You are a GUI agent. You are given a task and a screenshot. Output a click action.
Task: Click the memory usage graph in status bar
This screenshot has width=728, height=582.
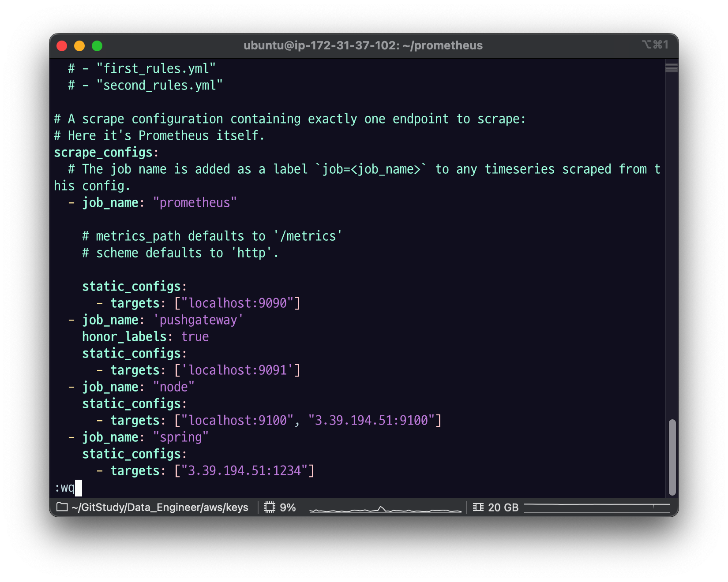pos(597,507)
